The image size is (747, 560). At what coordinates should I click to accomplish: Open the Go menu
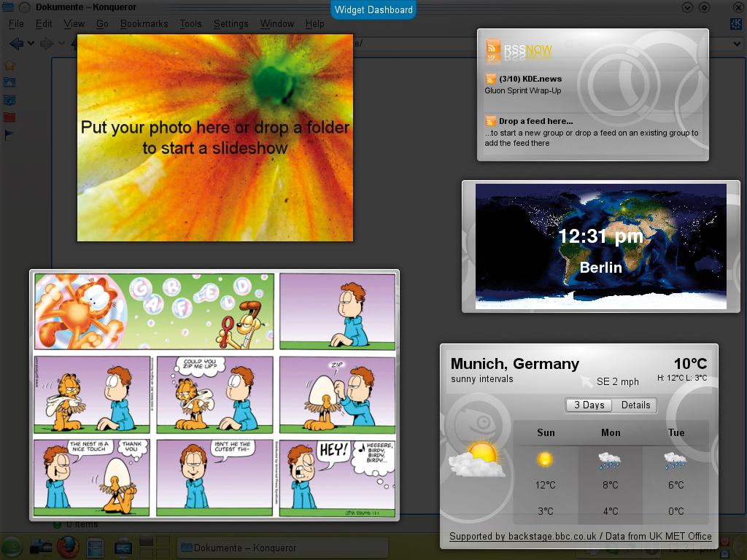click(102, 24)
